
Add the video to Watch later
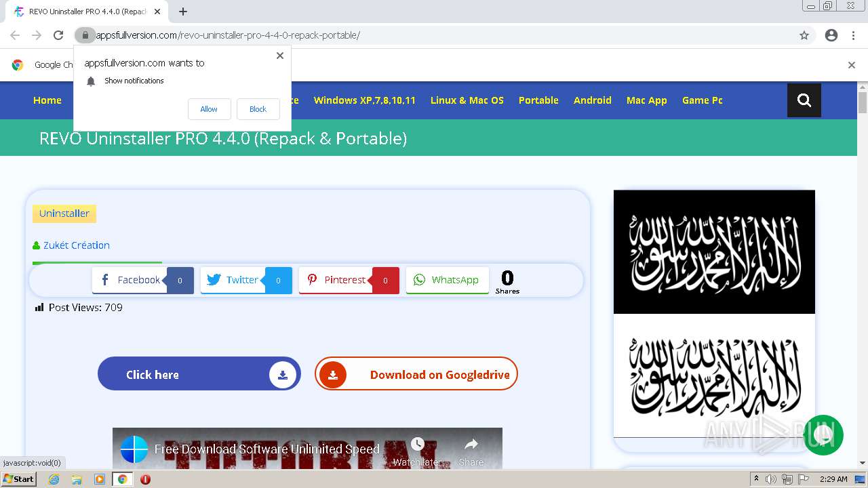pos(417,451)
